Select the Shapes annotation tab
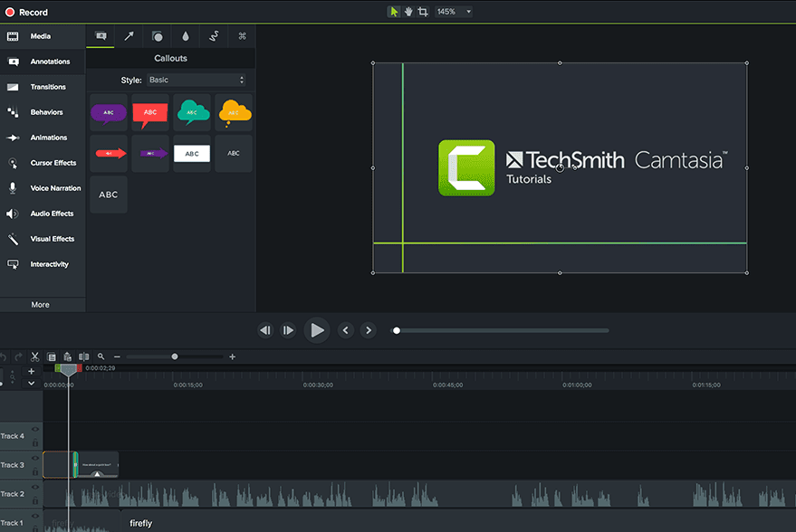 pos(158,36)
